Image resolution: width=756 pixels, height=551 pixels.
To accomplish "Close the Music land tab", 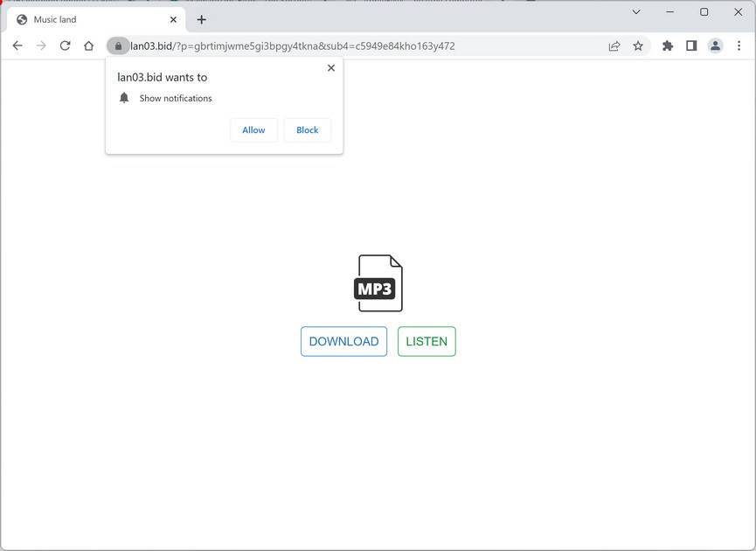I will pyautogui.click(x=174, y=20).
